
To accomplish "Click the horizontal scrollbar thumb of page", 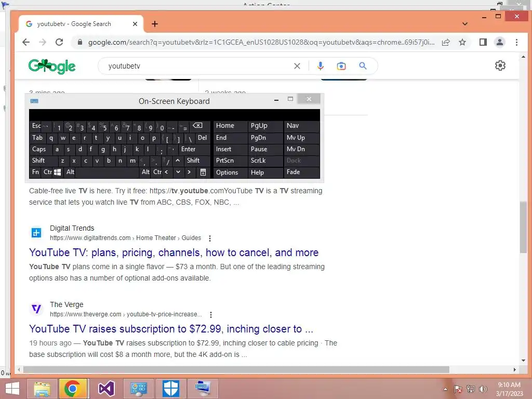I will (x=236, y=369).
